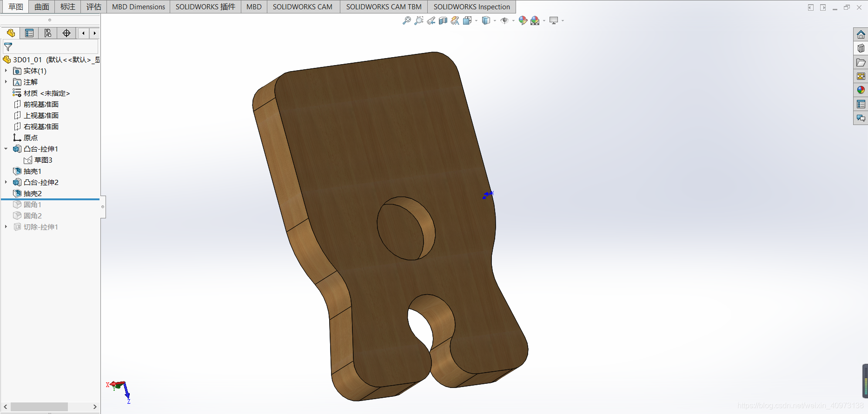868x414 pixels.
Task: Expand the 实体(1) folder
Action: [6, 71]
